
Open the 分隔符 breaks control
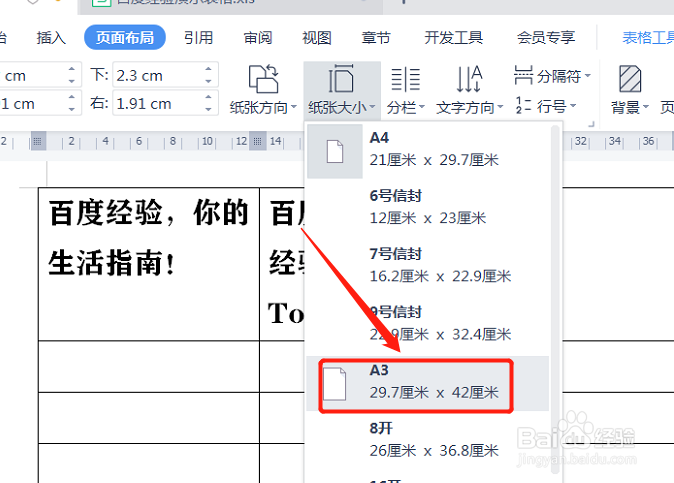click(x=552, y=76)
